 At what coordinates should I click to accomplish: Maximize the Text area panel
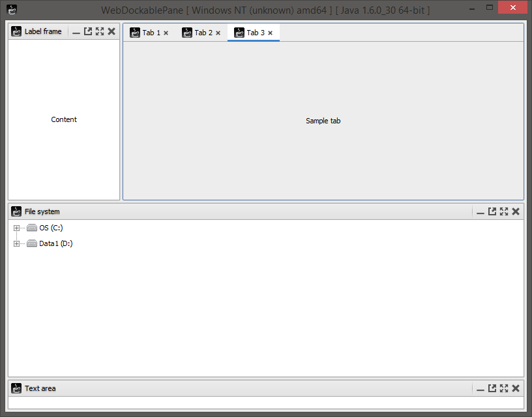click(x=504, y=388)
